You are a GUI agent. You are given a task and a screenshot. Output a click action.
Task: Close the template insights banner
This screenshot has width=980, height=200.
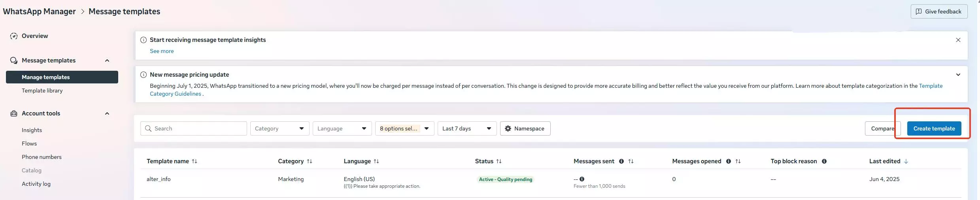point(958,40)
